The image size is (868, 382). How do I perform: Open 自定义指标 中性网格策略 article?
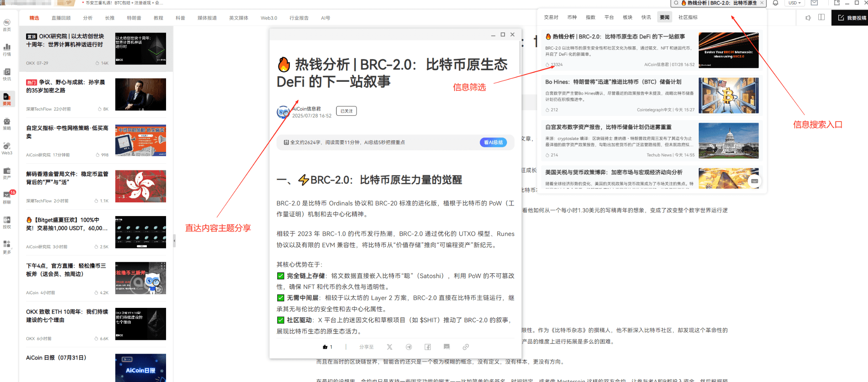pos(96,141)
